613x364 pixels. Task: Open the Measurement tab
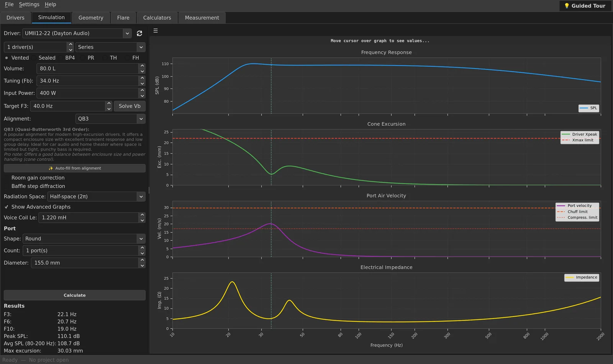tap(202, 18)
